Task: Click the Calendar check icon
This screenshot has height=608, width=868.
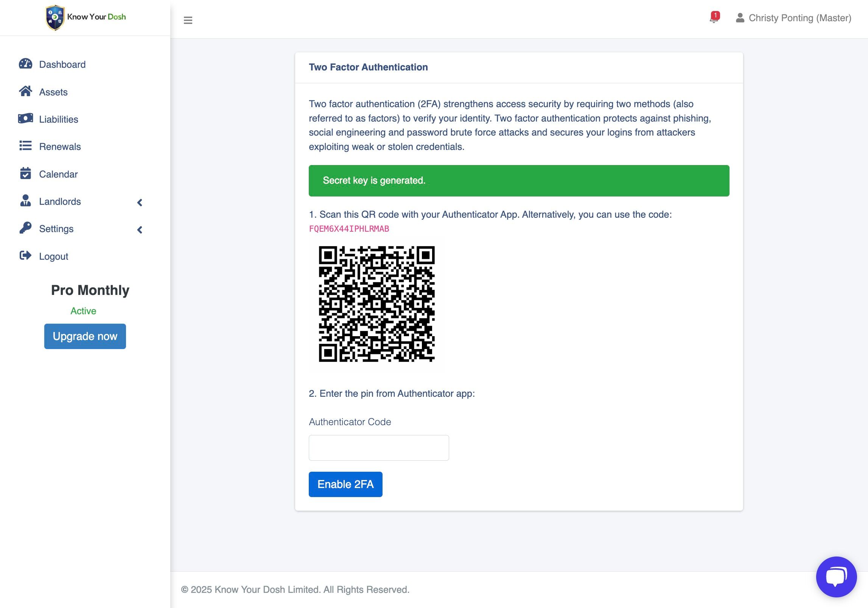Action: 25,174
